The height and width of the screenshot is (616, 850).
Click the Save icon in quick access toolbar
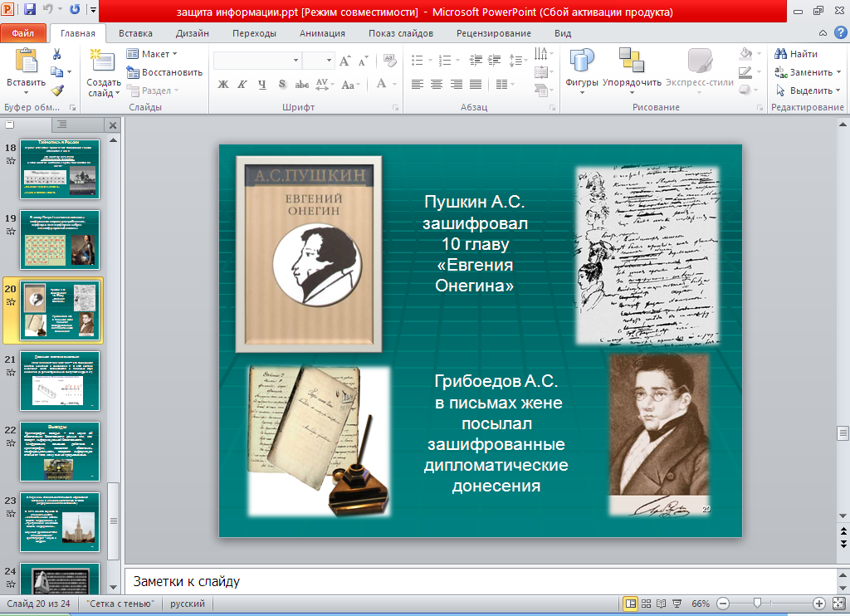(30, 9)
